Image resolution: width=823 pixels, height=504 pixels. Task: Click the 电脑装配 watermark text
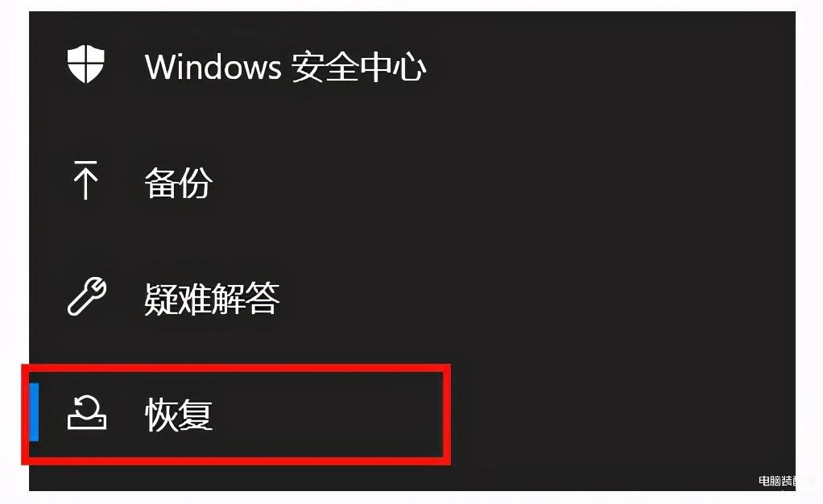[x=777, y=481]
